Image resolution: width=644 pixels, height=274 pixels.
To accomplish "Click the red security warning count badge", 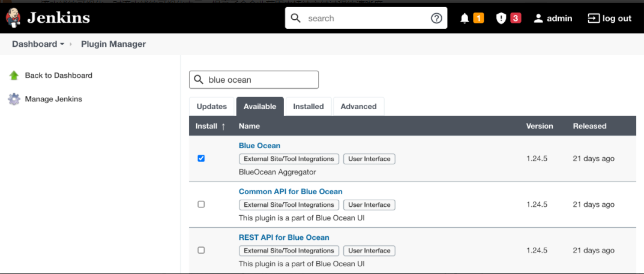I will (516, 18).
